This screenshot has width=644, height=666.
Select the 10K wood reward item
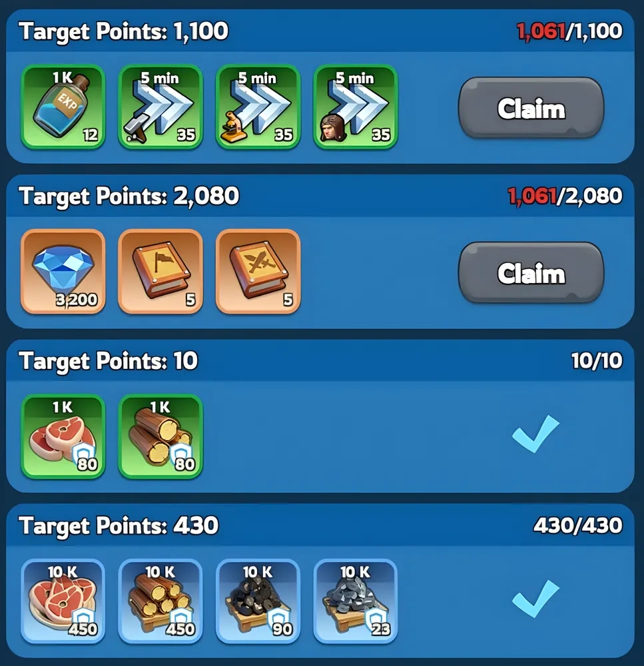pyautogui.click(x=161, y=601)
